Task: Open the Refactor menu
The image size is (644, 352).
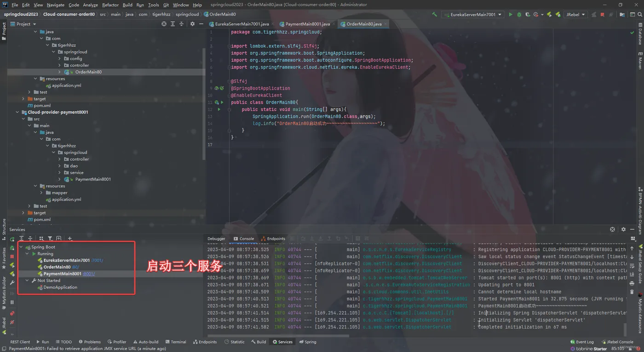Action: (110, 5)
